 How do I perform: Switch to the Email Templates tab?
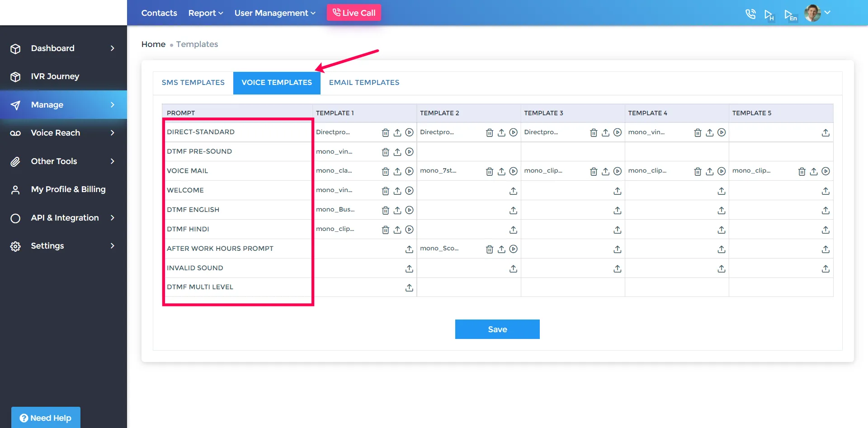click(364, 83)
